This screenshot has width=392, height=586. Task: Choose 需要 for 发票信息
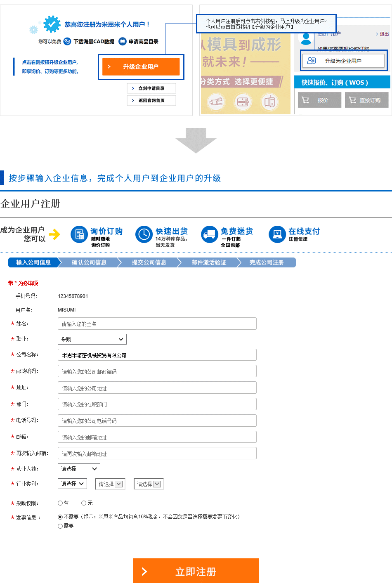[x=60, y=526]
